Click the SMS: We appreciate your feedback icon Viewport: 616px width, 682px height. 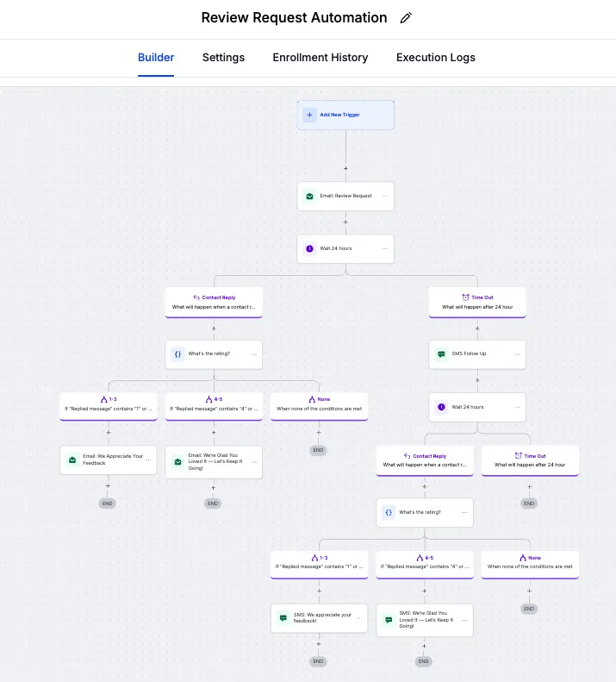pyautogui.click(x=283, y=618)
